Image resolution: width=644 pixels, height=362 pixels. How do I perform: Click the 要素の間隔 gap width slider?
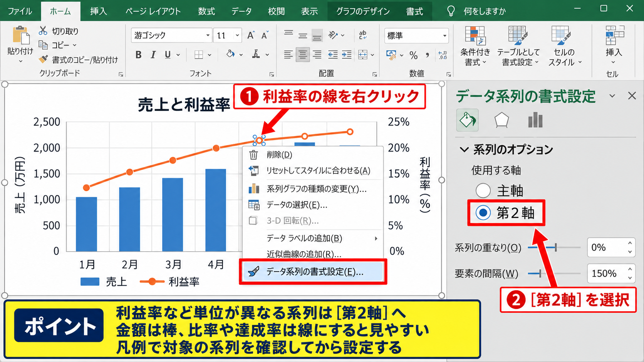pos(554,274)
